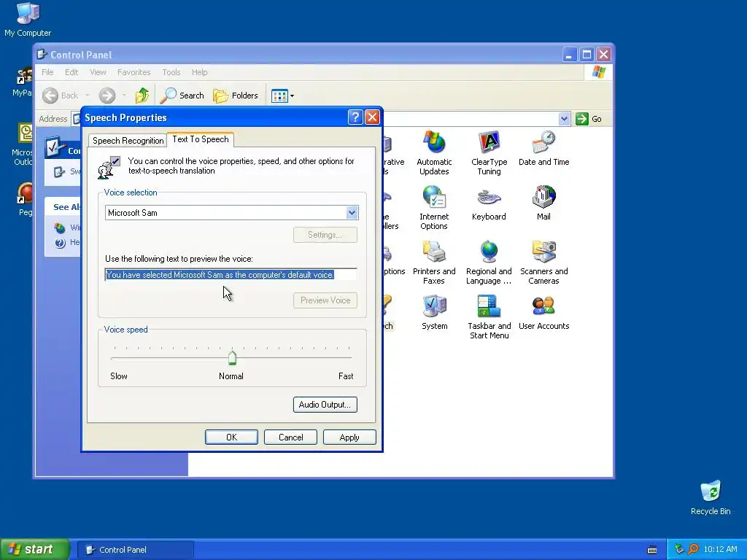Click the magnifier tray icon
Screen dimensions: 747x560
pyautogui.click(x=693, y=550)
